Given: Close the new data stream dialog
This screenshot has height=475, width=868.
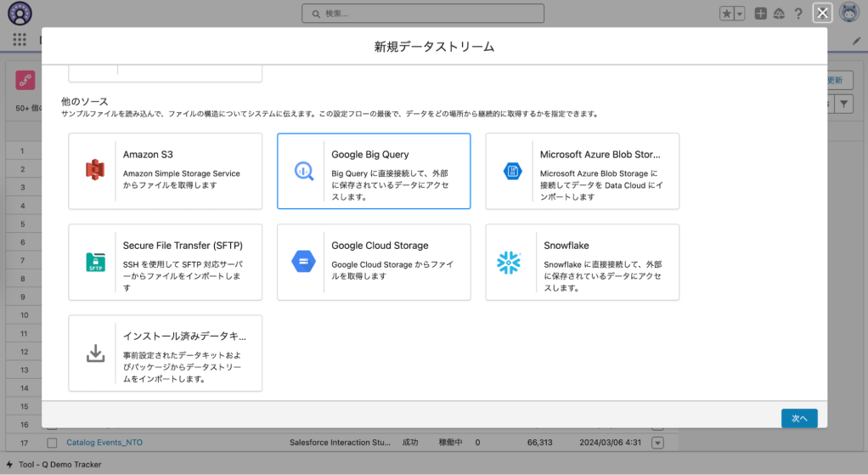Looking at the screenshot, I should [823, 13].
